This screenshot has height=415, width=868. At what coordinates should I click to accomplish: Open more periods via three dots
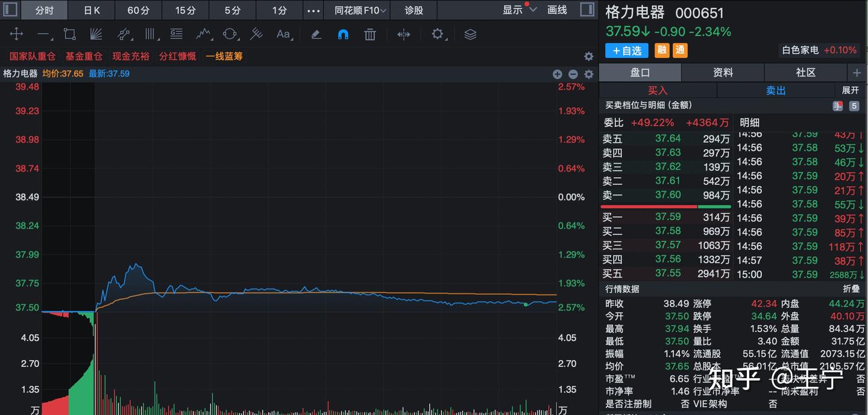[x=313, y=10]
